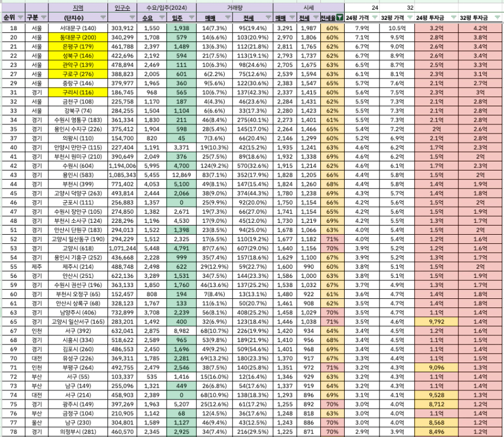
Task: Open the (단지수) column filter dropdown
Action: (x=103, y=18)
